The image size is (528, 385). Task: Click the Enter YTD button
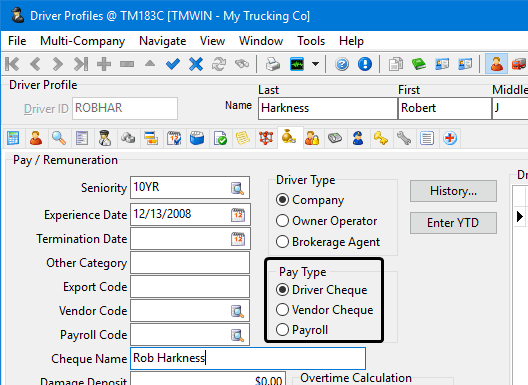453,223
